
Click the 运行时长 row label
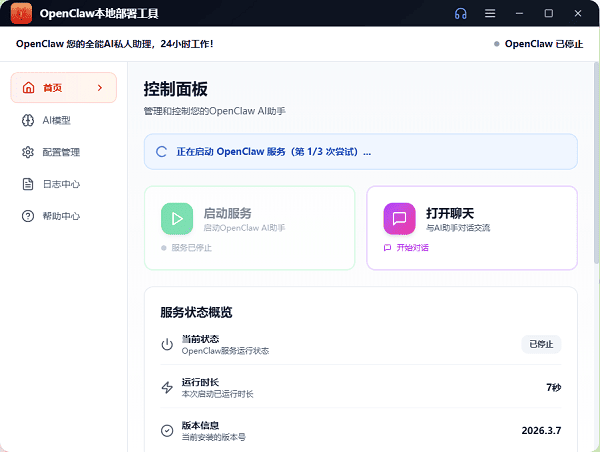[200, 382]
